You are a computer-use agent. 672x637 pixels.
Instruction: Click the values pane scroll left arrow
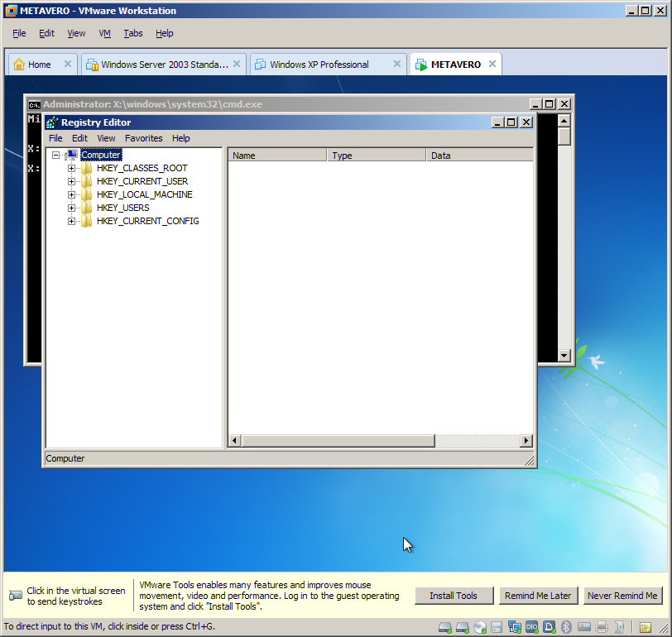coord(234,441)
